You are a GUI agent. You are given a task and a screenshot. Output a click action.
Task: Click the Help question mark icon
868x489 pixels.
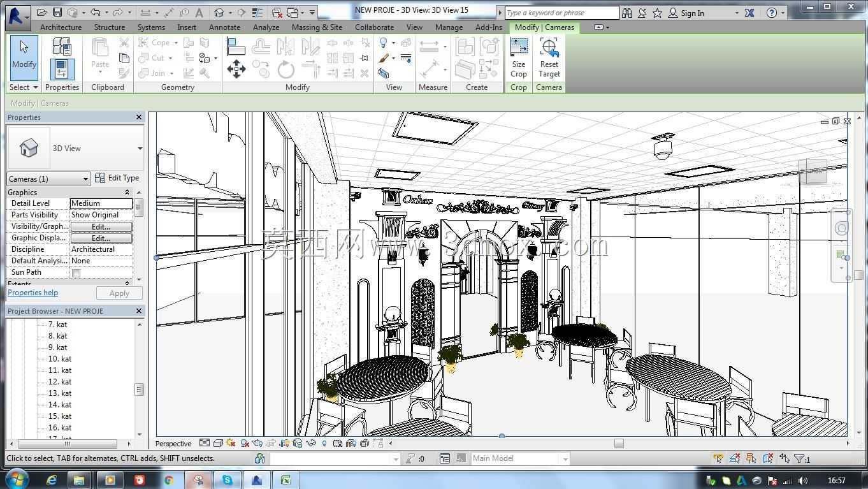[771, 13]
